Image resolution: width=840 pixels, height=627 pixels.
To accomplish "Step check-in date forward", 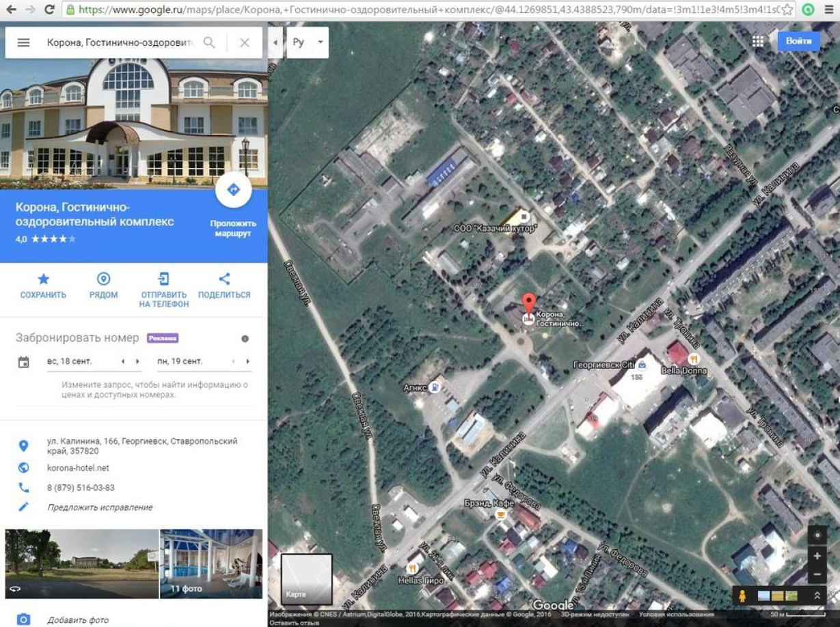I will coord(137,361).
